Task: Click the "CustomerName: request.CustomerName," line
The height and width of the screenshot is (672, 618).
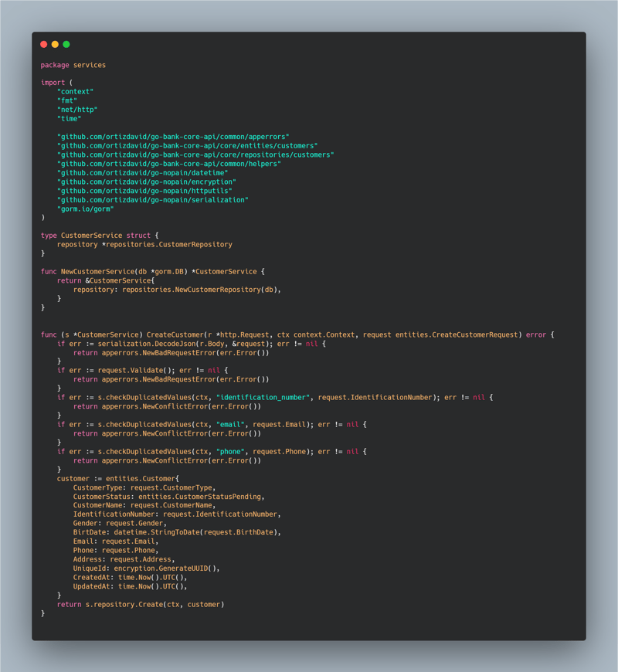Action: pyautogui.click(x=145, y=505)
